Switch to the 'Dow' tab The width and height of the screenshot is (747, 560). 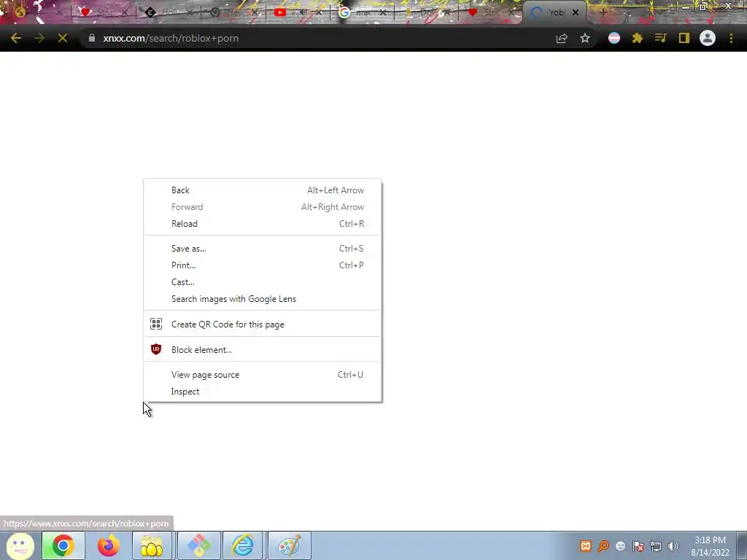(427, 12)
